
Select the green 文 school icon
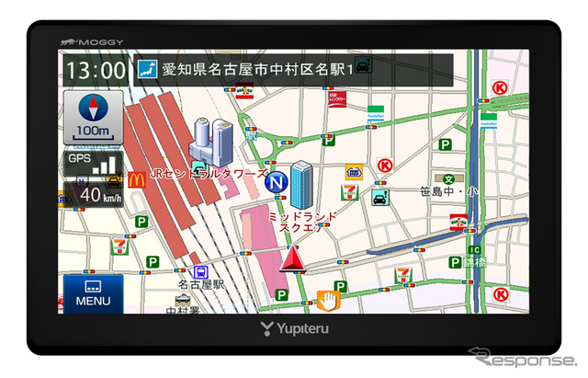(x=449, y=179)
